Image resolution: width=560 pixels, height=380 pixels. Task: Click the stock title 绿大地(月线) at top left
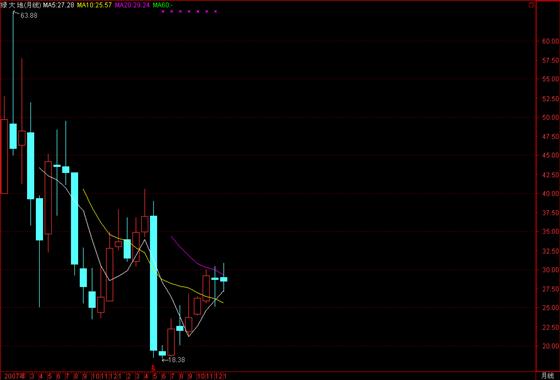tap(21, 5)
